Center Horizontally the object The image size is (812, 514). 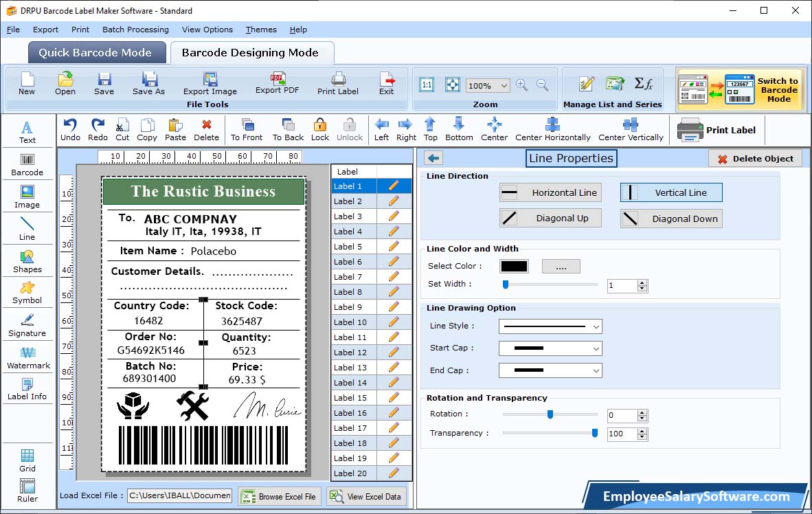(x=552, y=130)
